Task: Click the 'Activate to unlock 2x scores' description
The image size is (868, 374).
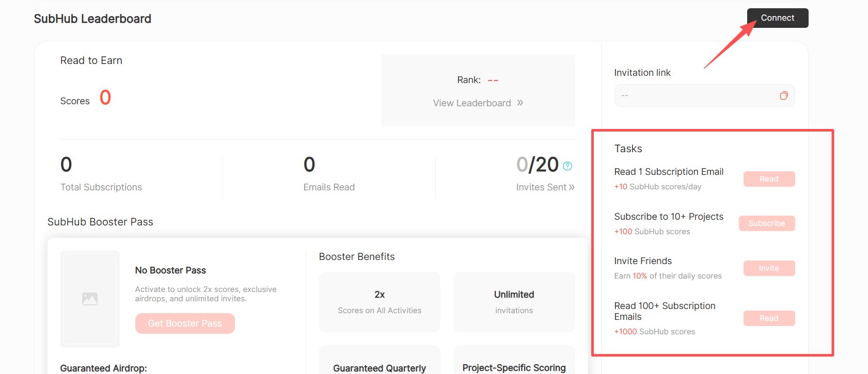Action: pos(206,294)
